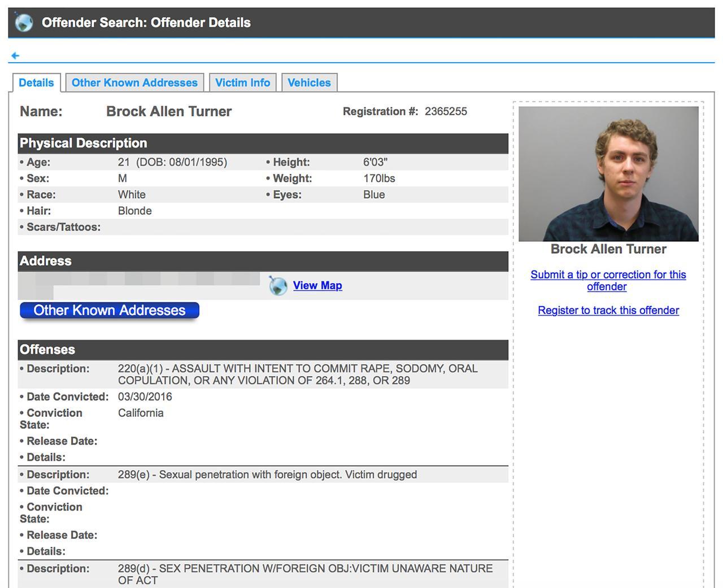Image resolution: width=723 pixels, height=588 pixels.
Task: Click the globe icon beside View Map
Action: [x=278, y=286]
